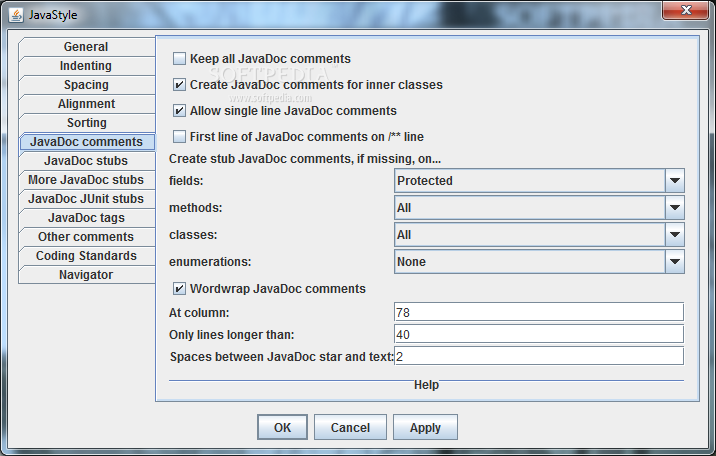
Task: Open the Alignment tab
Action: 86,104
